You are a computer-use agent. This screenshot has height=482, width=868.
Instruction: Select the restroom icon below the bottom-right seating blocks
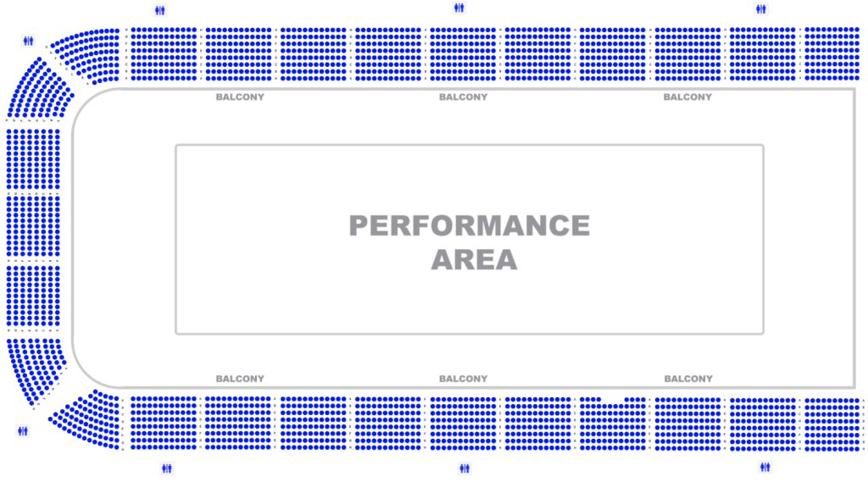pos(765,468)
